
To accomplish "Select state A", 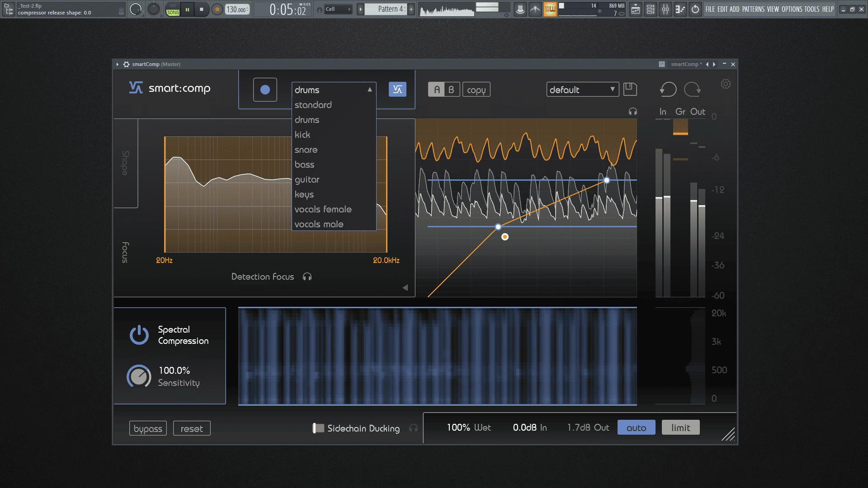I will pos(437,89).
